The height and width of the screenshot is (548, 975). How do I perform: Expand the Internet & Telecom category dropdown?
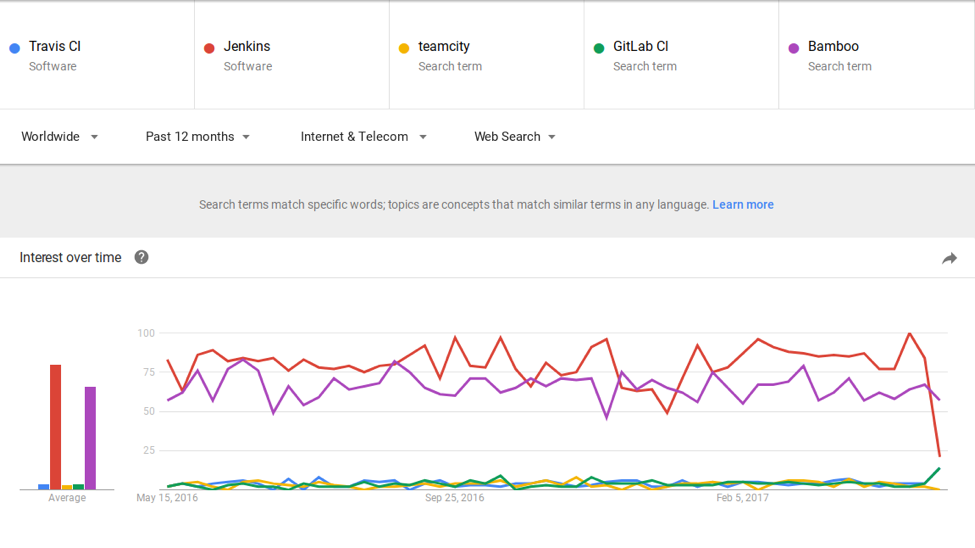[x=363, y=137]
